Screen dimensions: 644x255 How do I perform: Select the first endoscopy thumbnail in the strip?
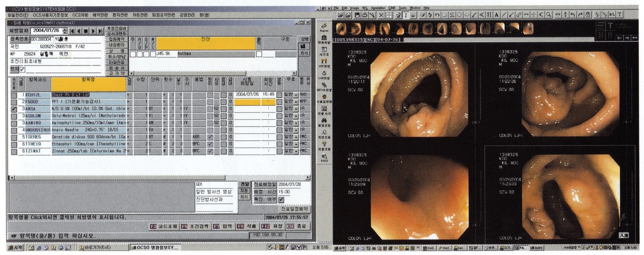pos(341,28)
